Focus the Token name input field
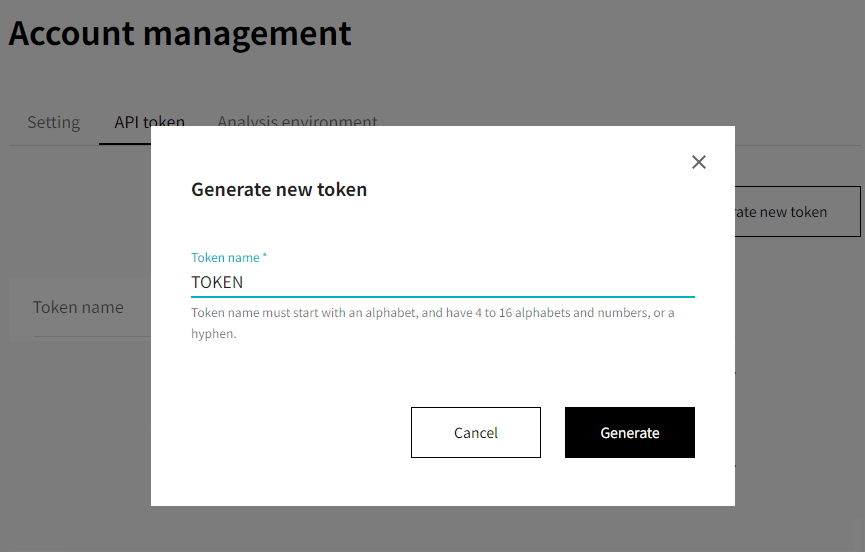This screenshot has height=552, width=865. point(442,282)
